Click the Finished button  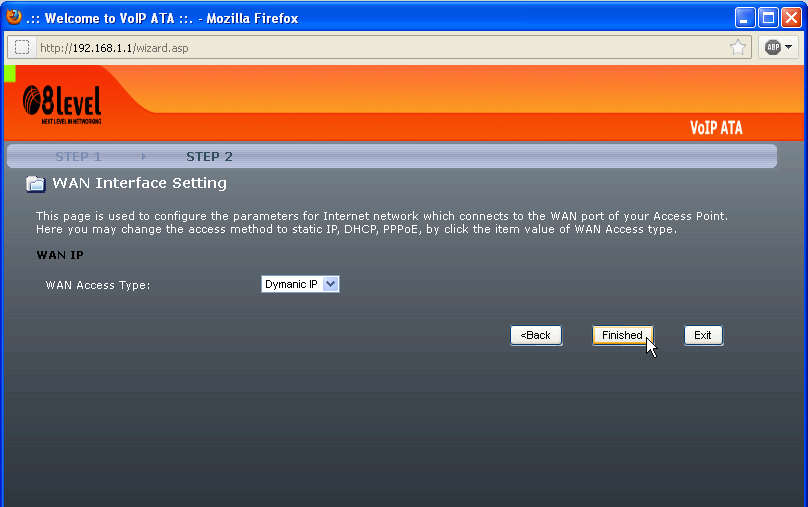pyautogui.click(x=622, y=335)
